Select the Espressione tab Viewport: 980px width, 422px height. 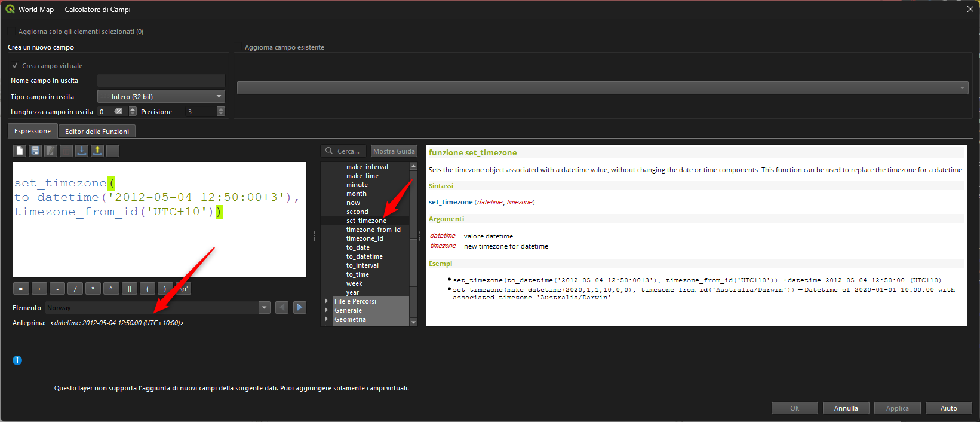pyautogui.click(x=33, y=131)
